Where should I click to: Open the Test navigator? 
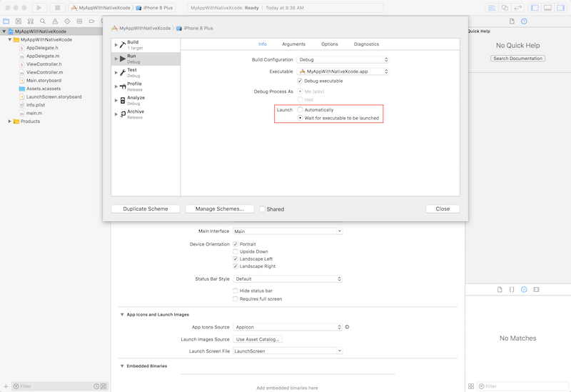pos(67,21)
